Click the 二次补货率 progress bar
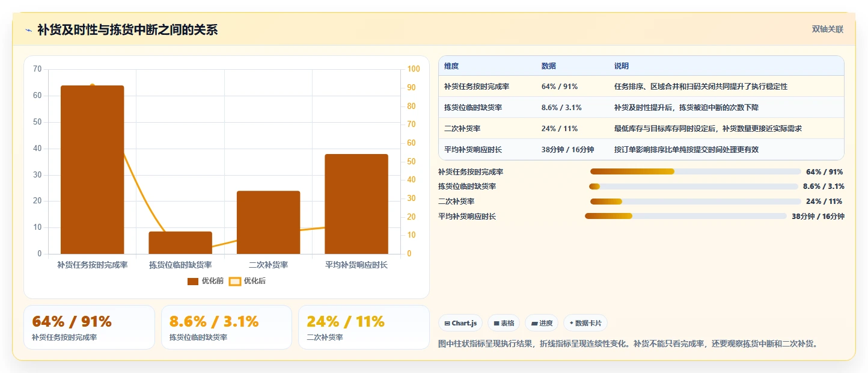868x373 pixels. coord(695,202)
